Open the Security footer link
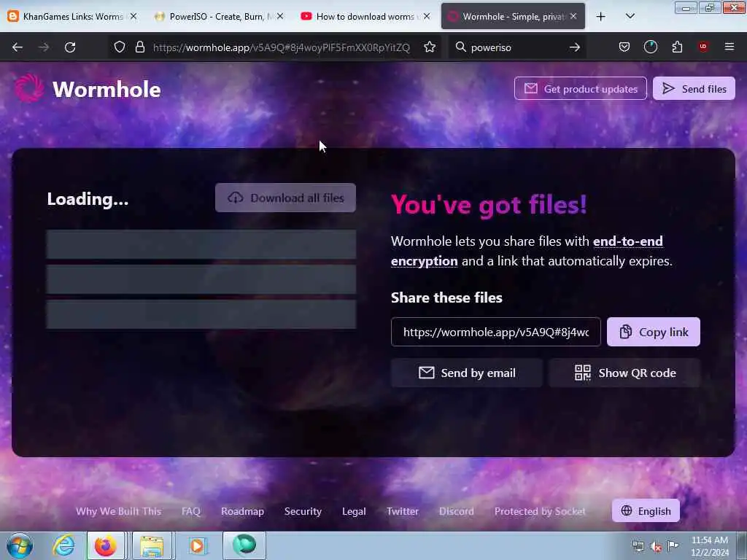The height and width of the screenshot is (560, 747). [303, 511]
